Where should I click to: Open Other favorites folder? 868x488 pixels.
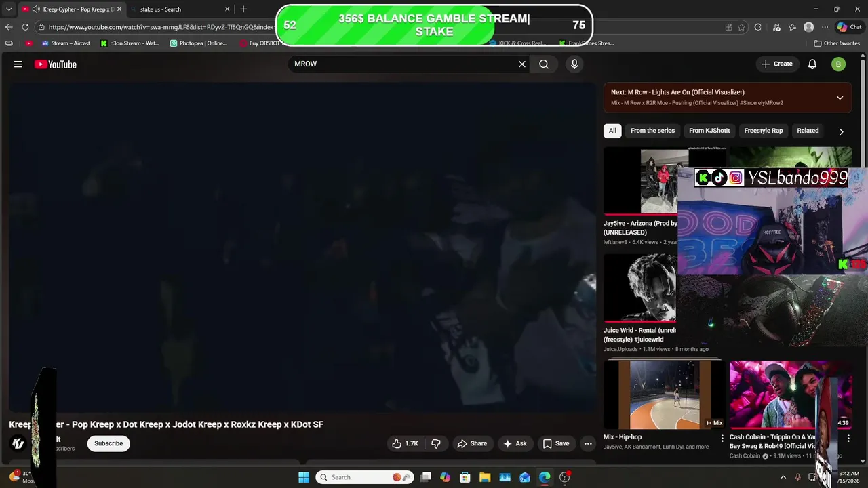[x=837, y=43]
